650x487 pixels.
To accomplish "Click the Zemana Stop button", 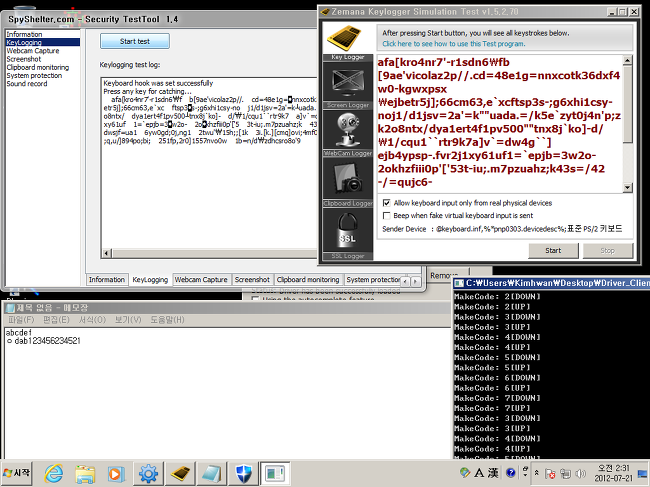I will pos(607,250).
